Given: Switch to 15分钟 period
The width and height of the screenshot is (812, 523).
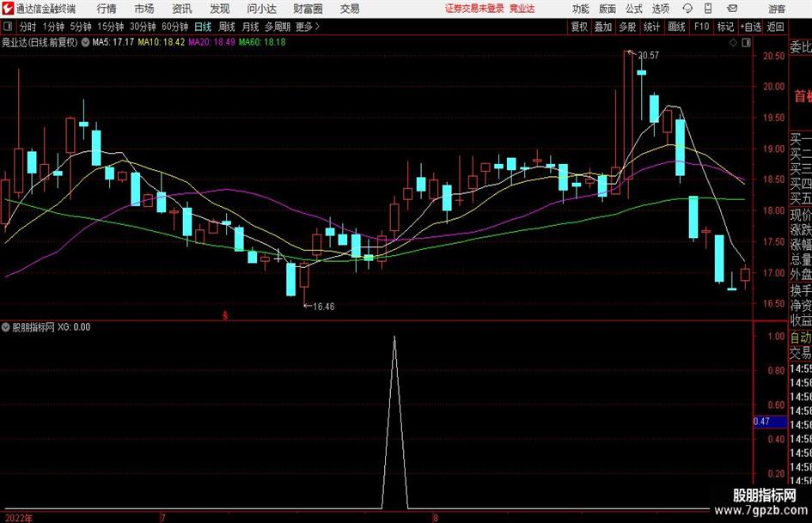Looking at the screenshot, I should click(x=111, y=27).
